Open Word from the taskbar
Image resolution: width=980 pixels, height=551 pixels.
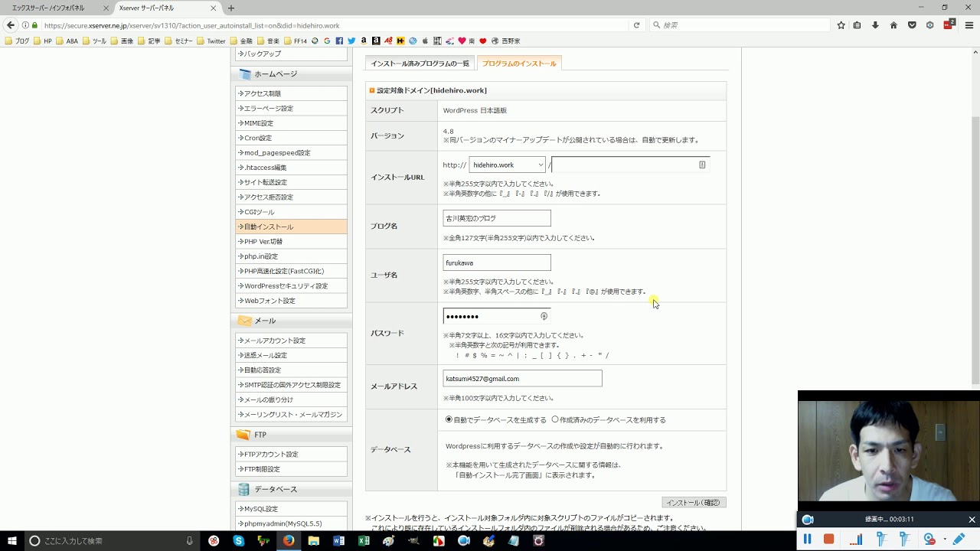338,540
